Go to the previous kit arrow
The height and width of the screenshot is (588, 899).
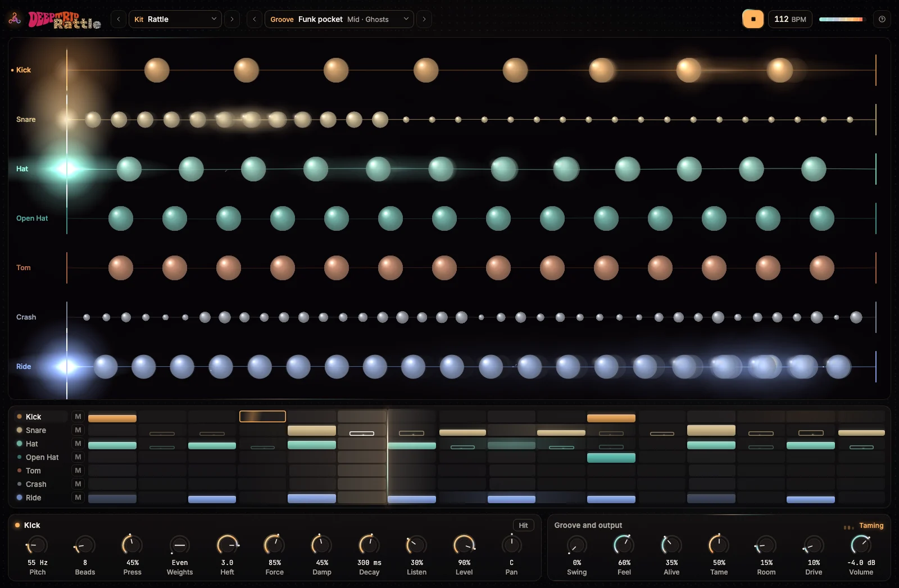[x=118, y=19]
